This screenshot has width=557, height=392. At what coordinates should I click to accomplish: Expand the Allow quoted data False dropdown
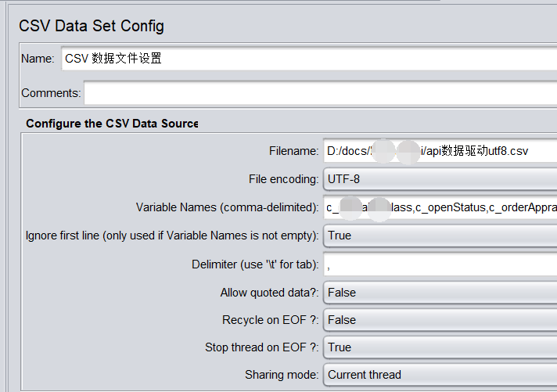440,293
